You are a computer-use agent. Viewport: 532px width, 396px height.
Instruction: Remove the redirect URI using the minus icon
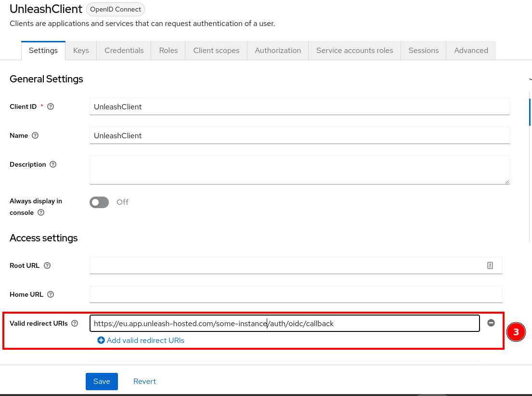coord(491,323)
